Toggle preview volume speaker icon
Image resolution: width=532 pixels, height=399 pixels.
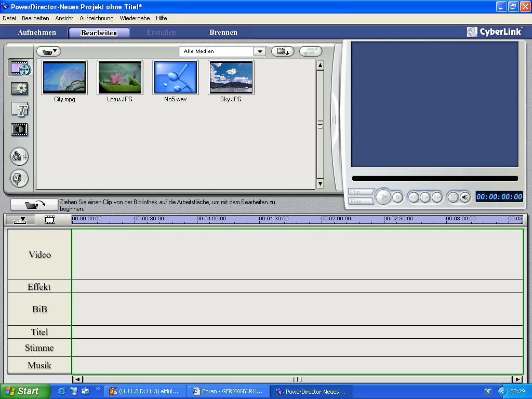click(465, 197)
